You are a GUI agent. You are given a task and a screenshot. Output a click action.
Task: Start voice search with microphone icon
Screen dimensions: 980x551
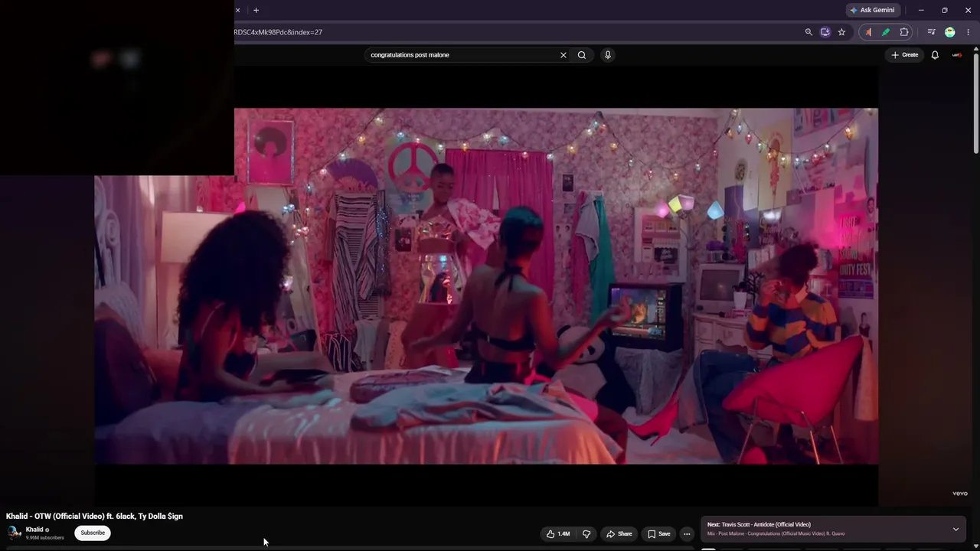(608, 55)
